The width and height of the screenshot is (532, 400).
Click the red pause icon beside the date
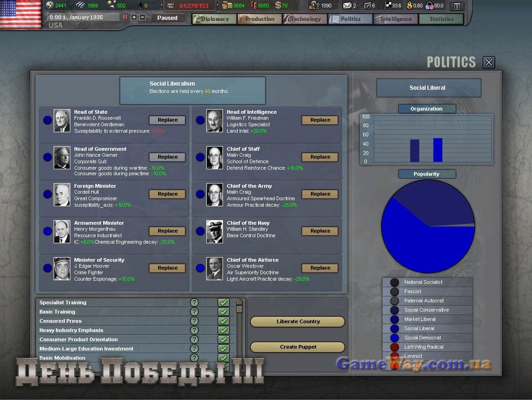[x=125, y=17]
